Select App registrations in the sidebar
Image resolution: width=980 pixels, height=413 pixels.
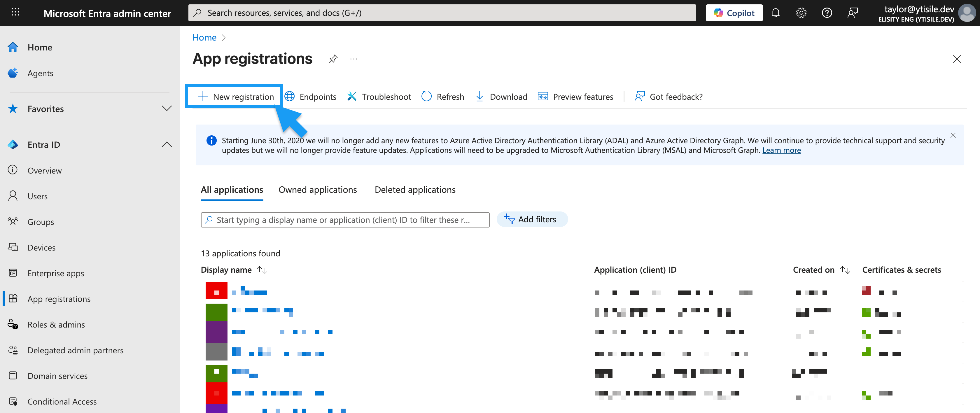(59, 299)
